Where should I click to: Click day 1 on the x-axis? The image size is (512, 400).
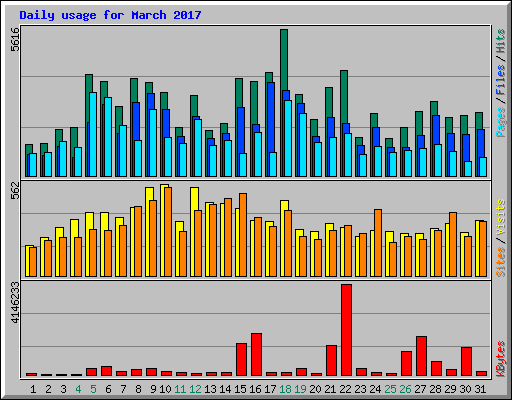click(x=33, y=389)
